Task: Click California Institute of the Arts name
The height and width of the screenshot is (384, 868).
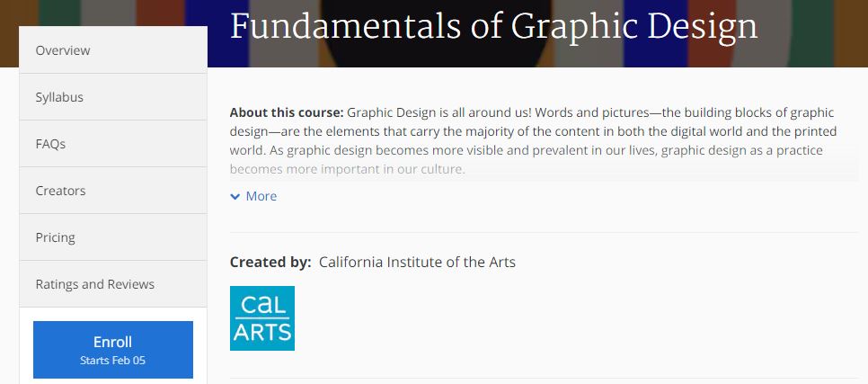Action: (417, 262)
